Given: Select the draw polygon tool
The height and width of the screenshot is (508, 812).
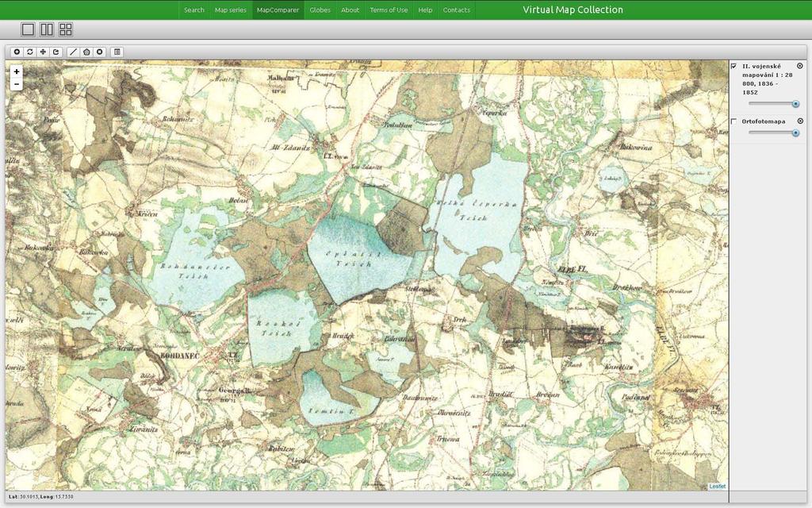Looking at the screenshot, I should click(86, 52).
